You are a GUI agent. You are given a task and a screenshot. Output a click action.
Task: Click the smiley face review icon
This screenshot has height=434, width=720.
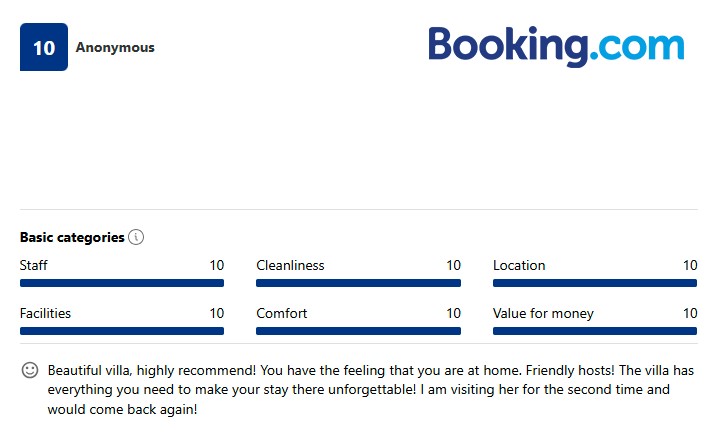tap(30, 370)
